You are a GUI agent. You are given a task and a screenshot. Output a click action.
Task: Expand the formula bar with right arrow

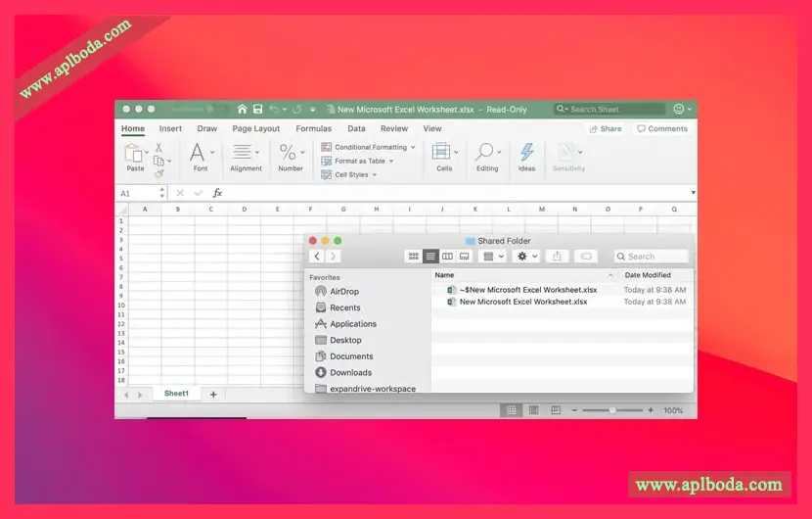click(x=693, y=193)
